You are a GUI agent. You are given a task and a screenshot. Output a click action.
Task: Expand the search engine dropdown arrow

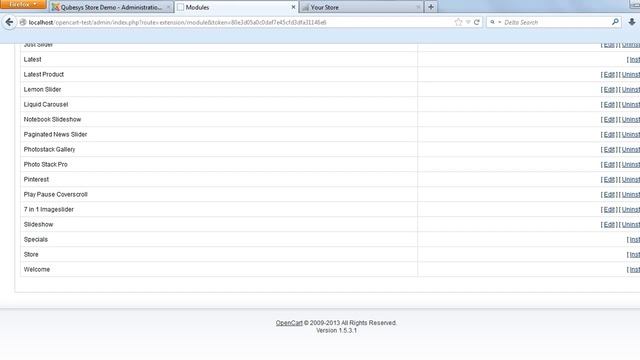tap(500, 22)
